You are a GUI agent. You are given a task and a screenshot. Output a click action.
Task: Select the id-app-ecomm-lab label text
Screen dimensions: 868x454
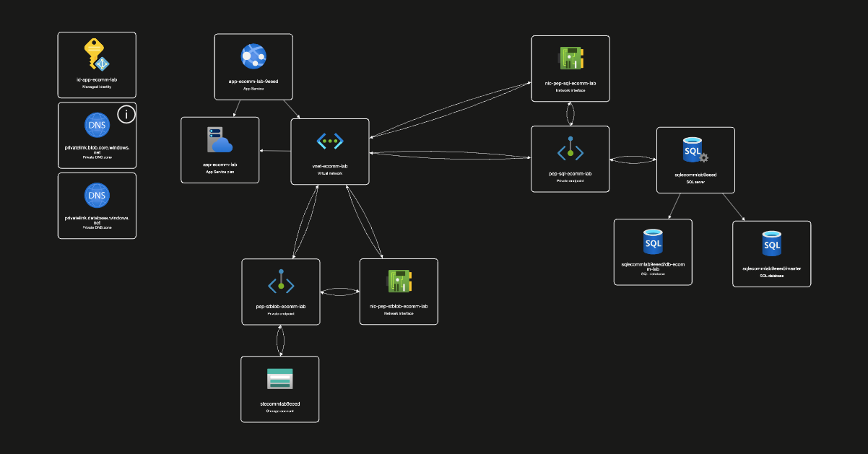click(97, 79)
